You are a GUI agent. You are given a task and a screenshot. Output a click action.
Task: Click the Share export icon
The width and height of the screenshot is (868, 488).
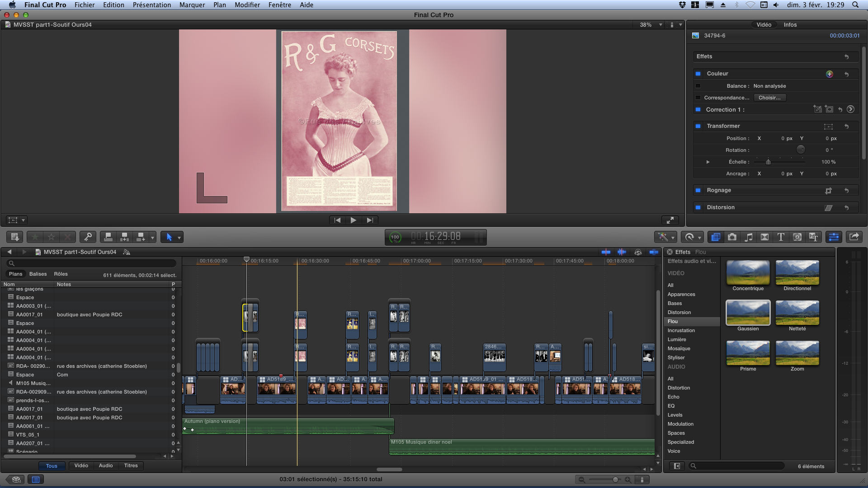[x=854, y=237]
